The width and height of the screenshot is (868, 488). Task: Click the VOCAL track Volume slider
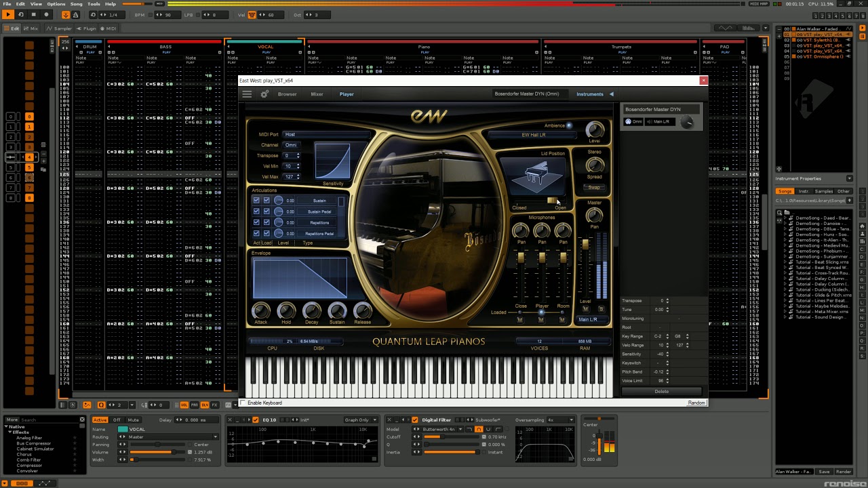coord(157,452)
